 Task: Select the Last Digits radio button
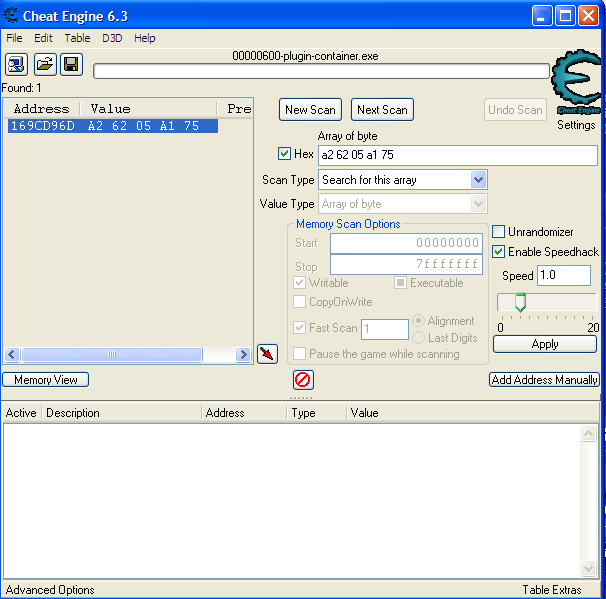[418, 337]
